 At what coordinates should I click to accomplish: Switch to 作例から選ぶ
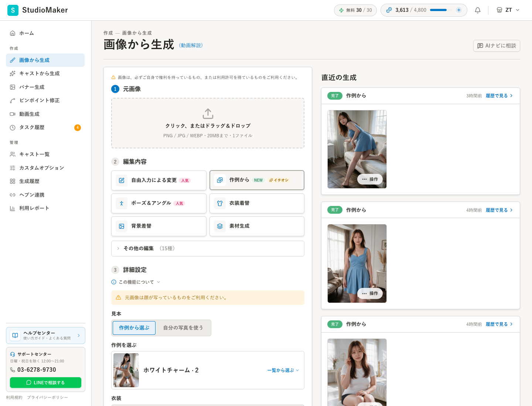(x=134, y=328)
